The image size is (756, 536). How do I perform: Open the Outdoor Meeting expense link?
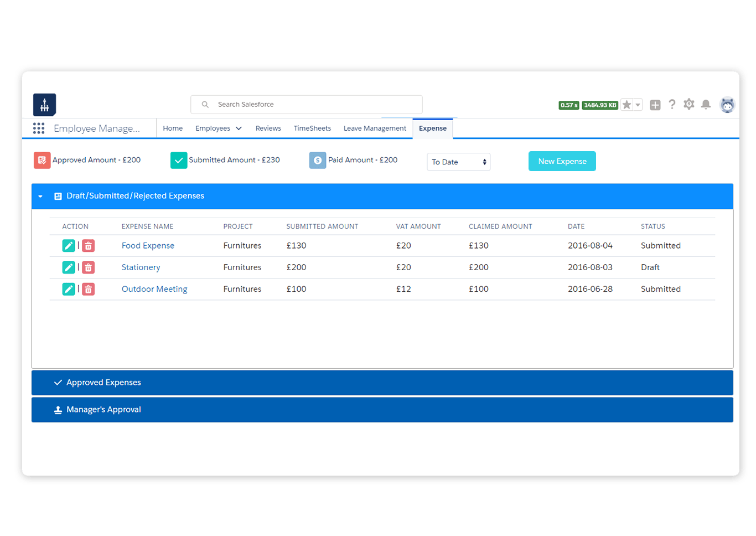coord(154,289)
